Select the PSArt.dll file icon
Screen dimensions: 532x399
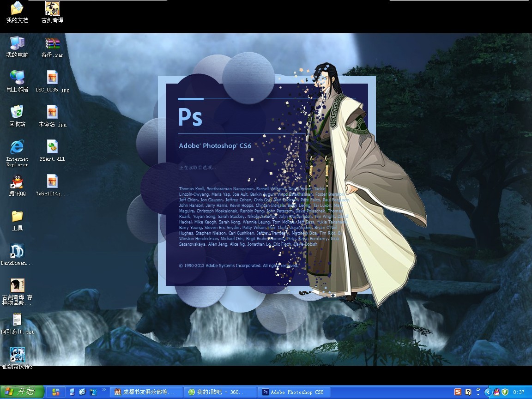point(52,151)
